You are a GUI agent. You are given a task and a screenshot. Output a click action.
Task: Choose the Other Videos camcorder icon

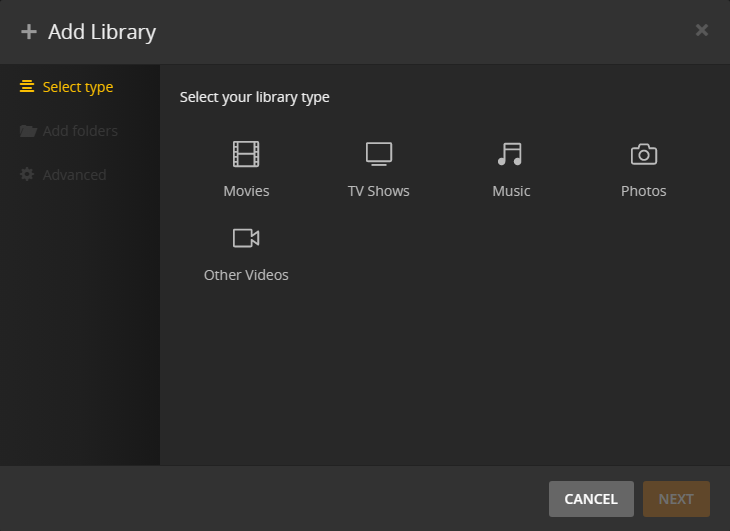pyautogui.click(x=246, y=238)
